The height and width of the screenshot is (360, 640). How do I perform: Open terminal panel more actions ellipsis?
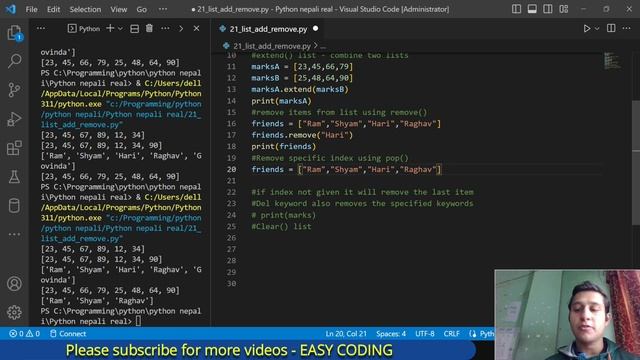pos(165,29)
